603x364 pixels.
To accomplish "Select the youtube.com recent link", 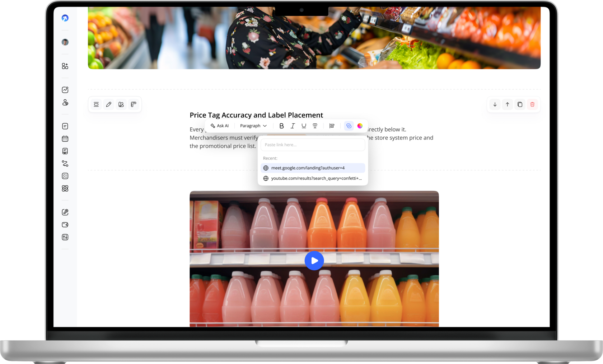I will coord(313,178).
